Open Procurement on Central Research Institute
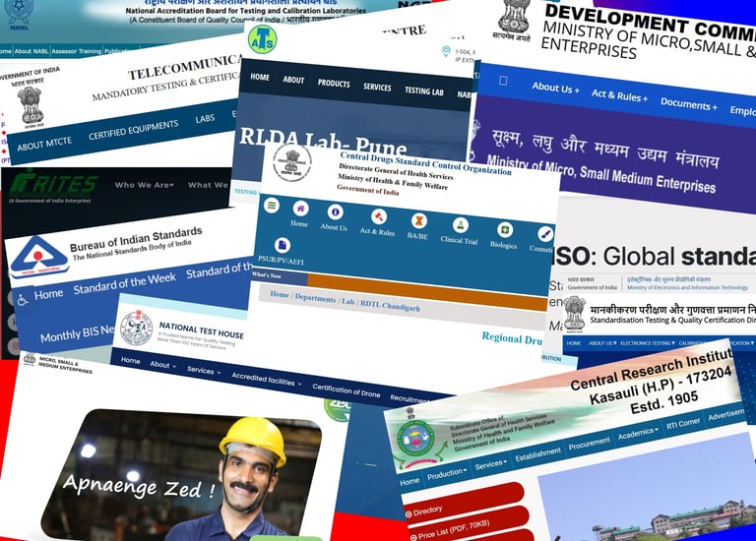The height and width of the screenshot is (541, 756). (590, 444)
